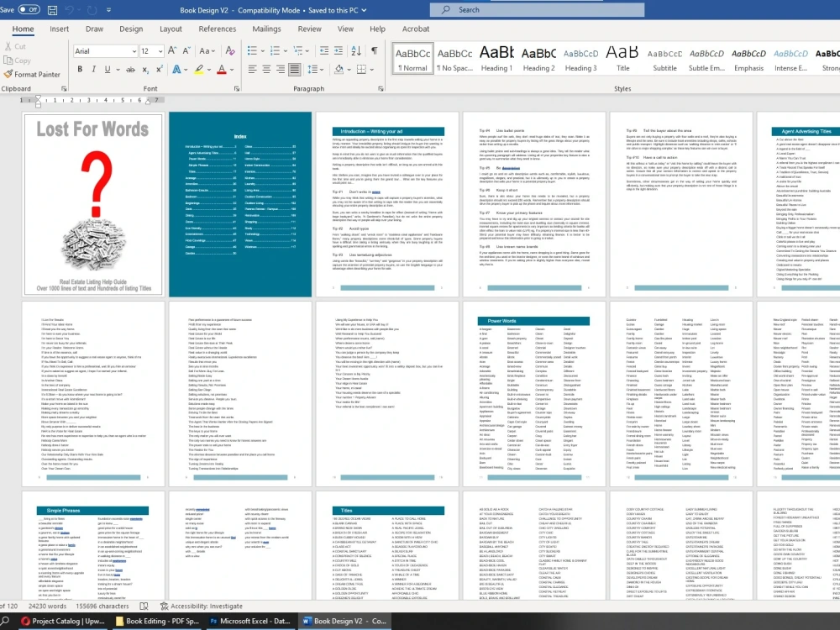The width and height of the screenshot is (840, 630).
Task: Click the proofing spell check status icon
Action: click(144, 606)
